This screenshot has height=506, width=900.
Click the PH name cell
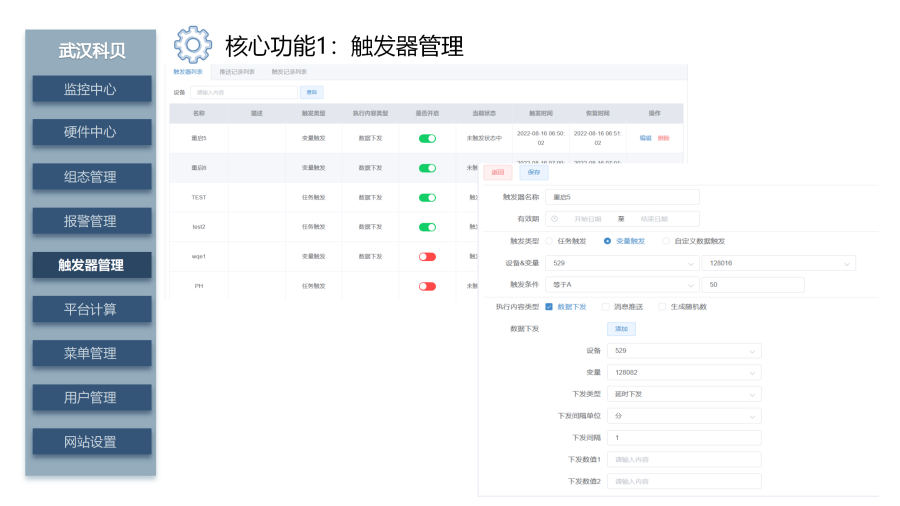199,286
